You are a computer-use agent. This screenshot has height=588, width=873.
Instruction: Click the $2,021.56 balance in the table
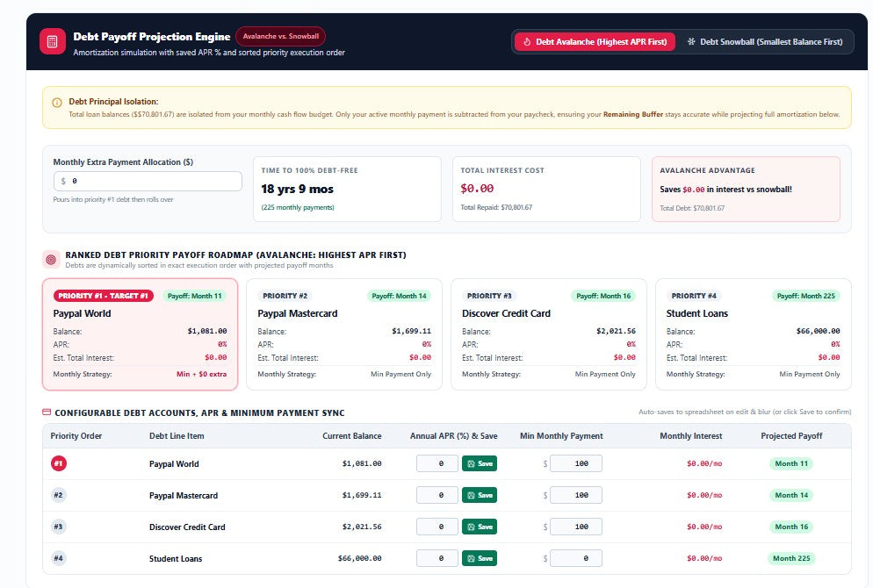[x=362, y=527]
